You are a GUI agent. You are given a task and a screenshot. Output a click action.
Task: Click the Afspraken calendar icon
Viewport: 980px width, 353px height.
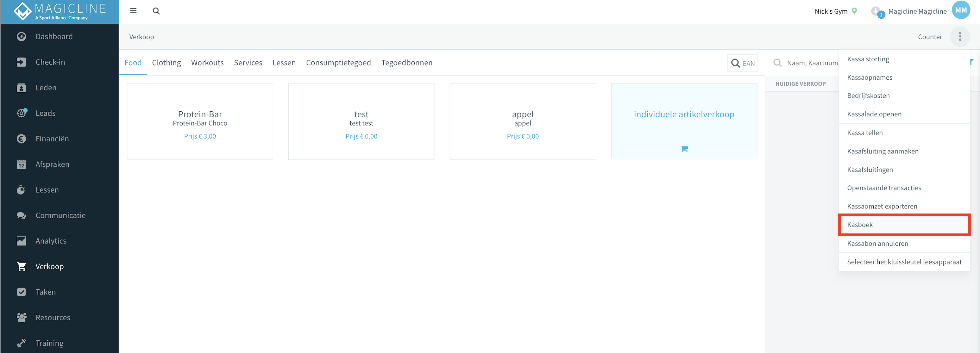21,164
